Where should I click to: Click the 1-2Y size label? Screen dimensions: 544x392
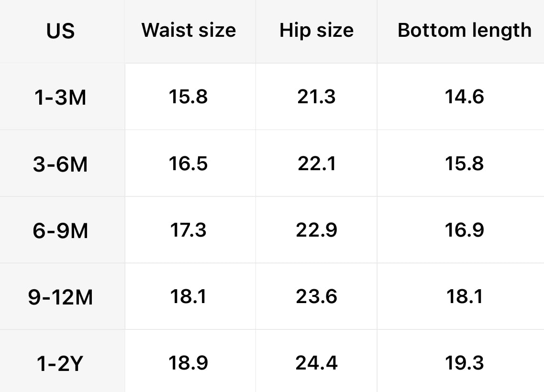tap(61, 364)
